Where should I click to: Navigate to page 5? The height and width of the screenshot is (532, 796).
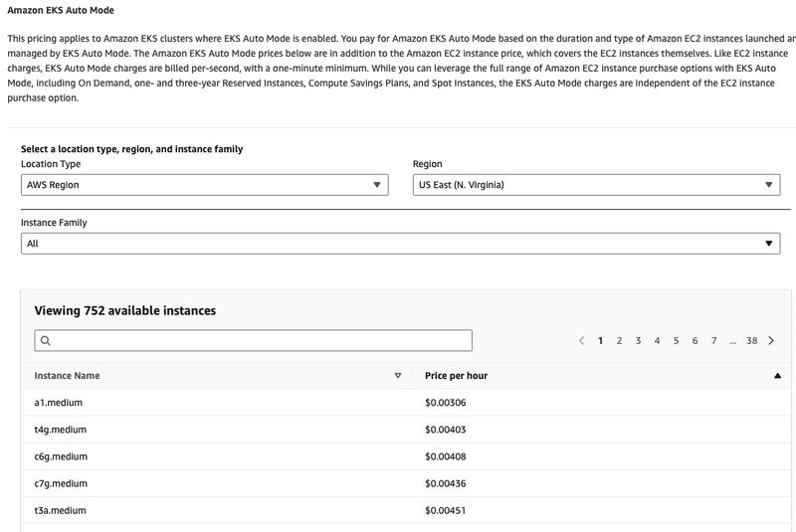(x=676, y=341)
